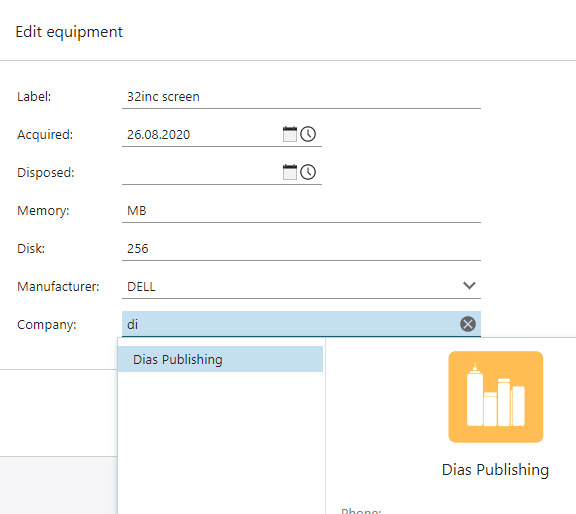Click the Disk field showing 256

pyautogui.click(x=301, y=248)
